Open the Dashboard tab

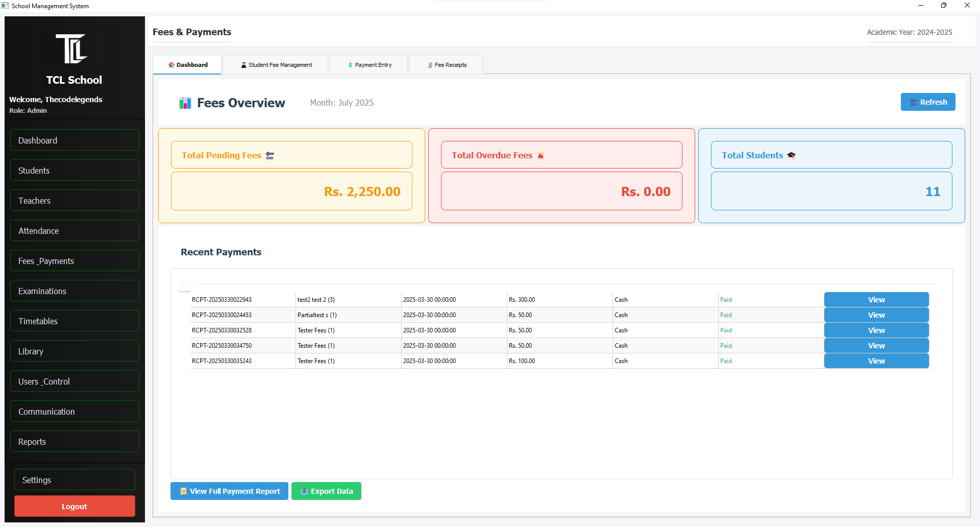pos(187,65)
